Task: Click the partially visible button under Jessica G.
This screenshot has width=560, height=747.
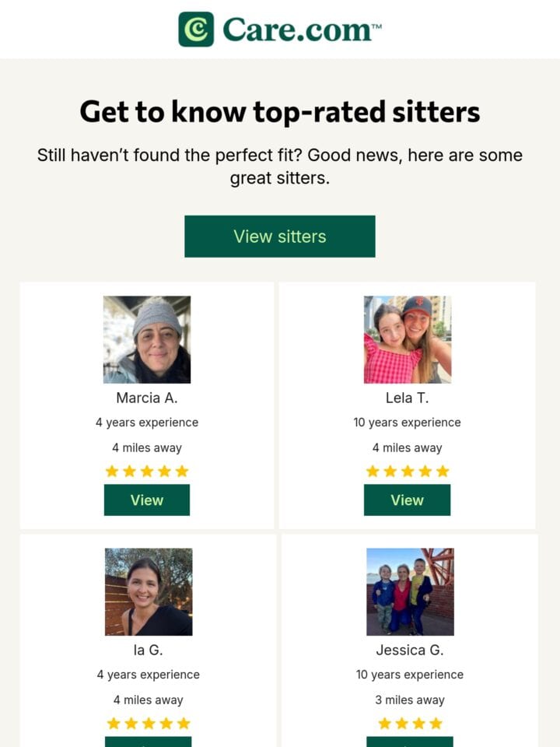Action: click(410, 742)
